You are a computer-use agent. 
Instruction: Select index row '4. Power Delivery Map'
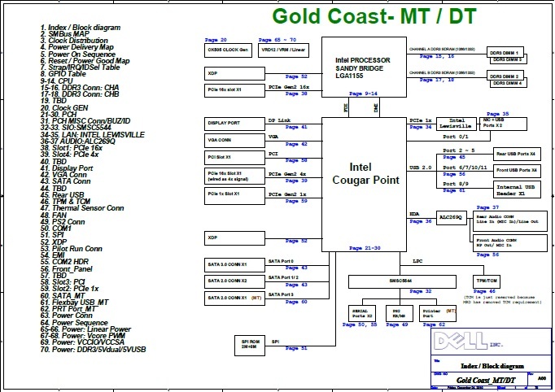coord(76,47)
